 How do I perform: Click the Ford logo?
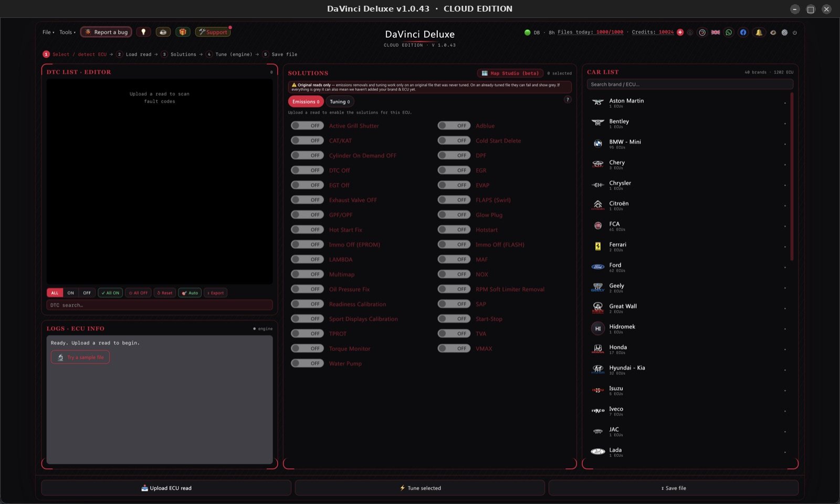coord(597,267)
